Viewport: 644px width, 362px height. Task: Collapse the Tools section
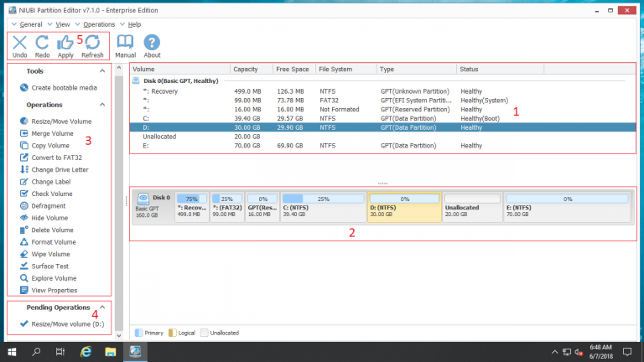point(102,71)
